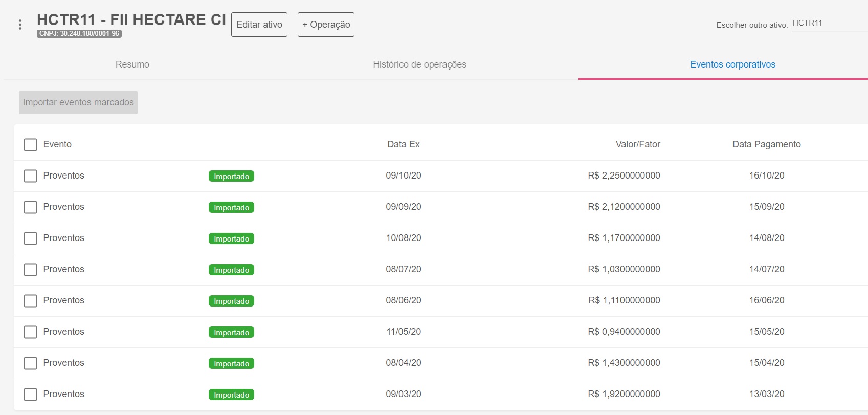Click the payment date 16/06/20
Screen dimensions: 868x415
(x=767, y=300)
